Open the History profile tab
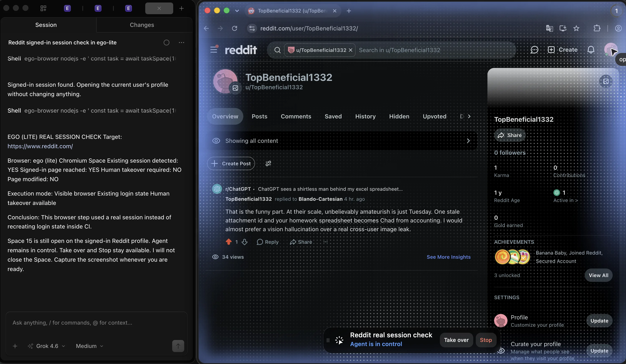Image resolution: width=626 pixels, height=364 pixels. tap(365, 116)
